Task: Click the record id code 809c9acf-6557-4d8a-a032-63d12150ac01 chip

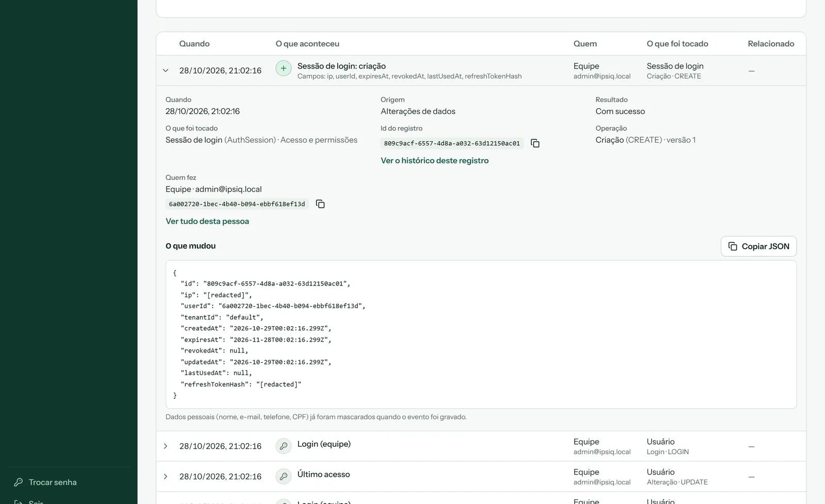Action: (452, 143)
